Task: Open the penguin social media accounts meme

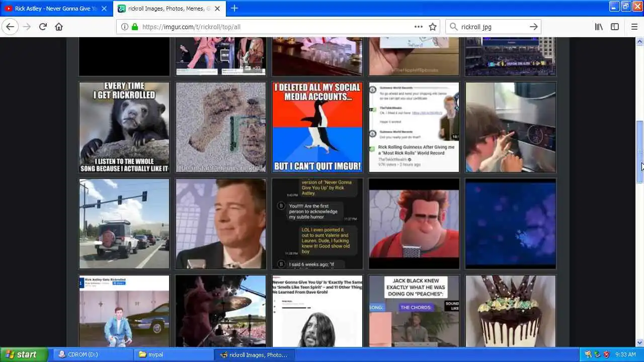Action: point(317,127)
